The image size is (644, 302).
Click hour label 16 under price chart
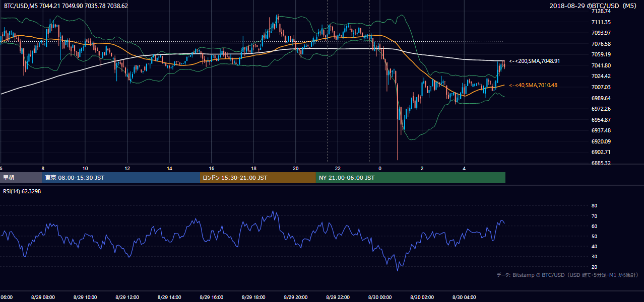pos(212,168)
